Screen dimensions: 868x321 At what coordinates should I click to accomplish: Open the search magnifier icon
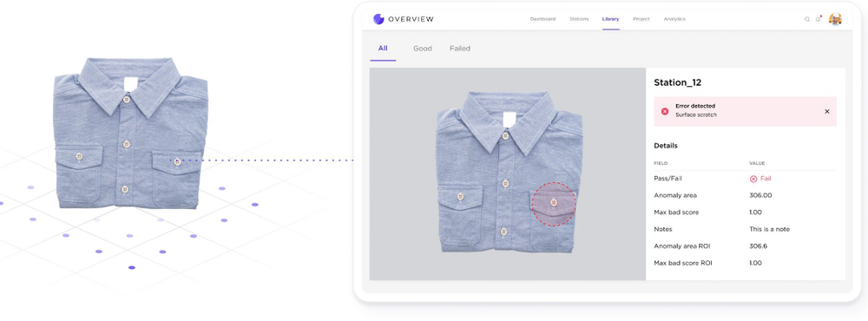(x=807, y=19)
